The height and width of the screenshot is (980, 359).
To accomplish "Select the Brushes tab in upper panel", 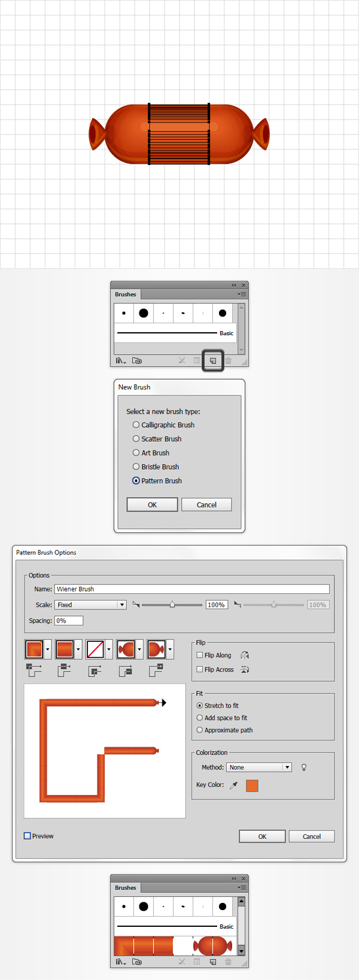I will [x=126, y=294].
